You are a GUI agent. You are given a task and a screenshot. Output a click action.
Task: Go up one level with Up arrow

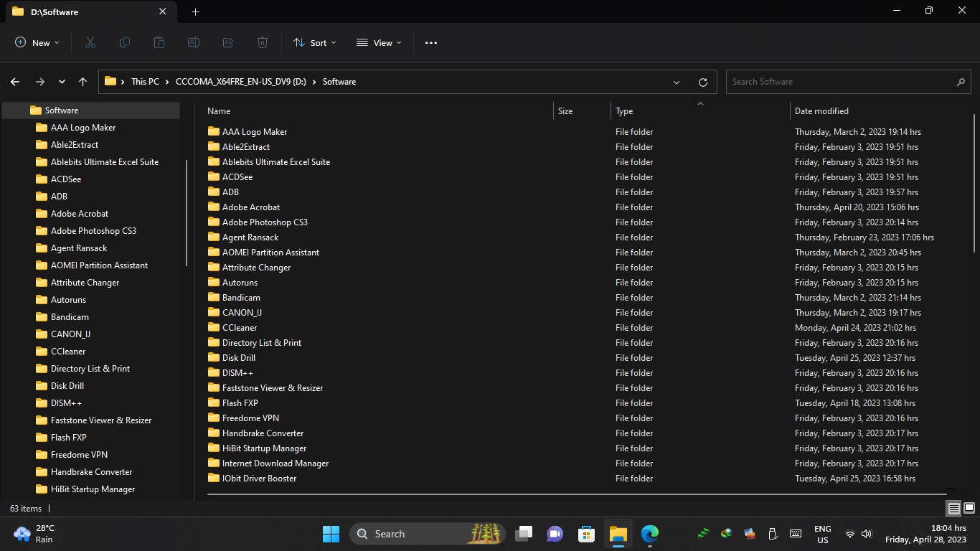coord(83,82)
